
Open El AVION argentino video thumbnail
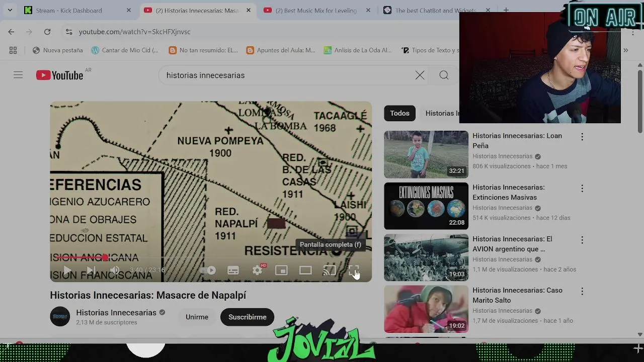pyautogui.click(x=426, y=257)
